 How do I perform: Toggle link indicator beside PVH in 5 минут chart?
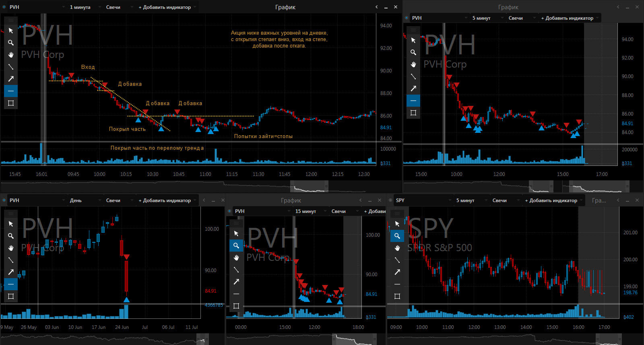(407, 18)
